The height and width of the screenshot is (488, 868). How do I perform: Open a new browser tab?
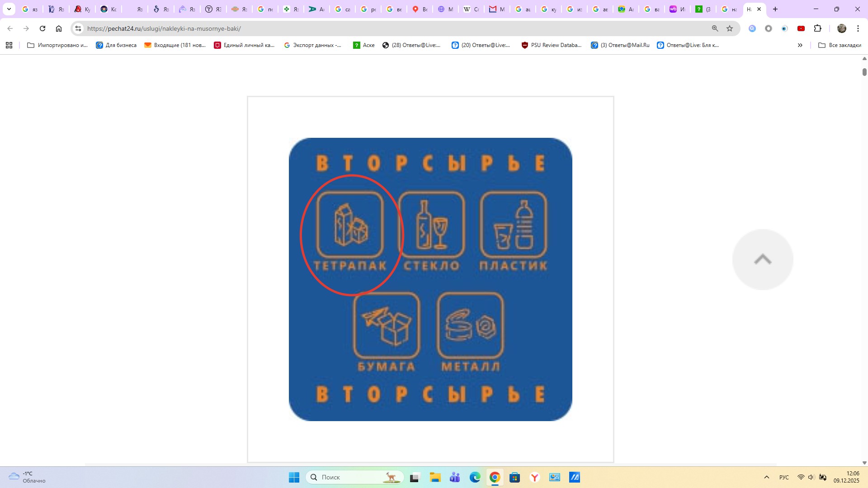click(x=775, y=9)
